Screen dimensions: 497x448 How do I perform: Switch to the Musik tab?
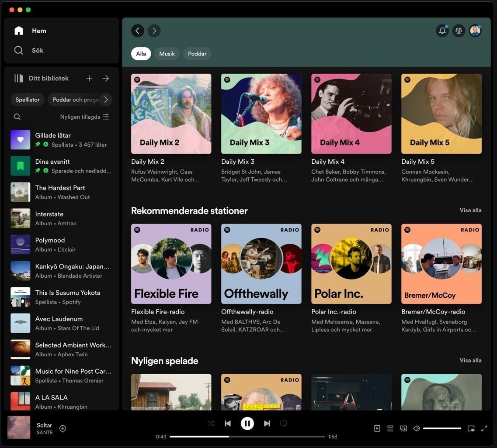(x=166, y=53)
